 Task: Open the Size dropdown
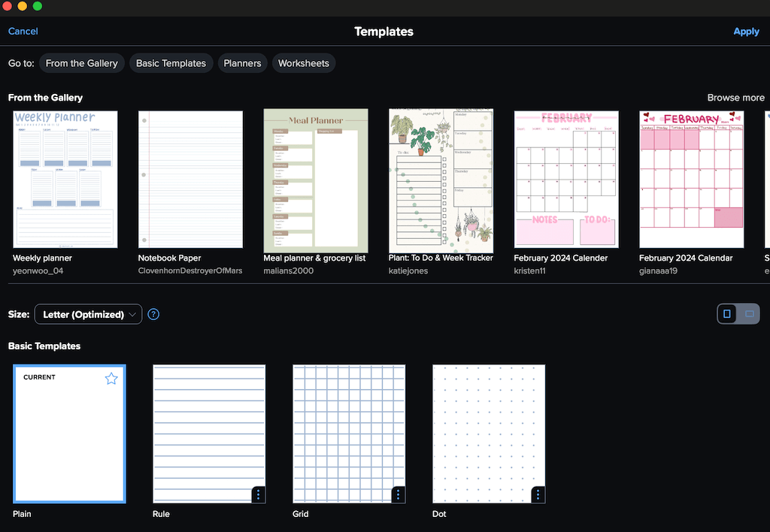pos(87,314)
